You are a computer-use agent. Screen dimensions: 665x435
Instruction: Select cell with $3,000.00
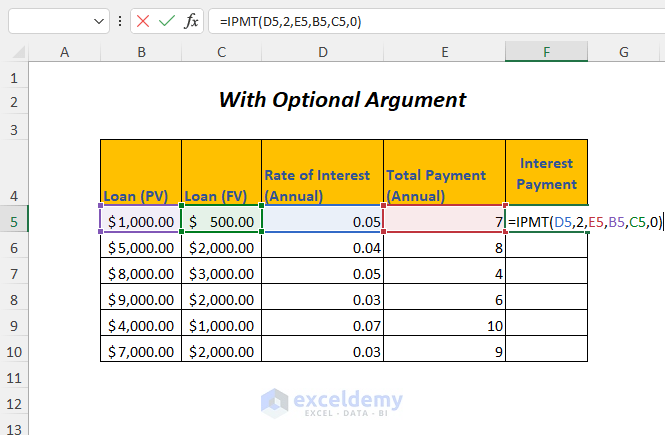221,271
